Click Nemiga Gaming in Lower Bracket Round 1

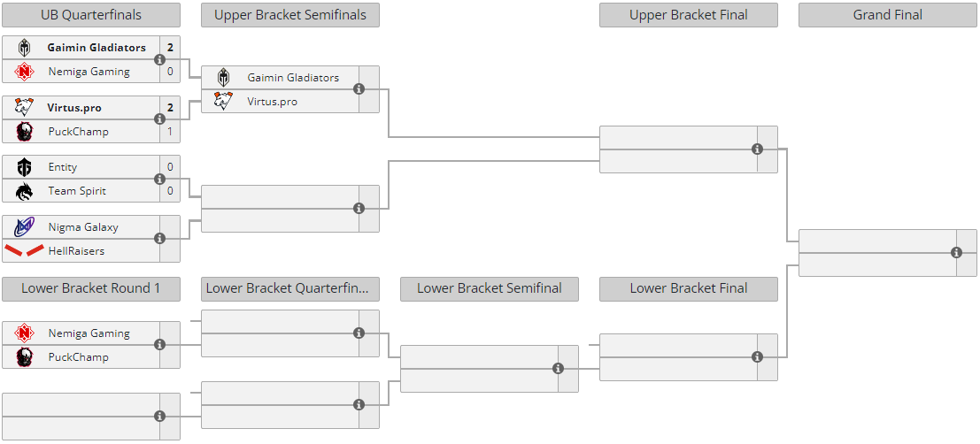[89, 333]
